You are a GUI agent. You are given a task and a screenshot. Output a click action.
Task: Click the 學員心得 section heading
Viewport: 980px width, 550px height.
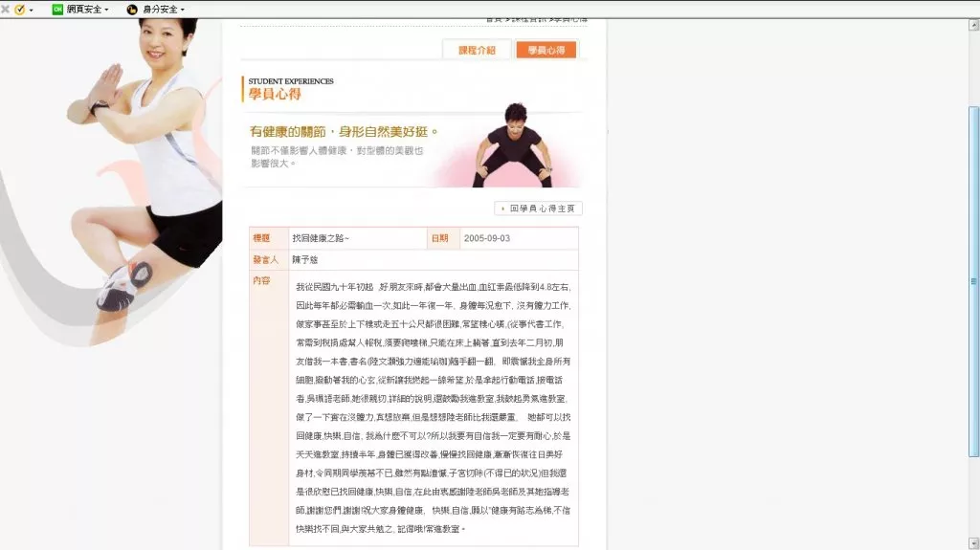(275, 95)
